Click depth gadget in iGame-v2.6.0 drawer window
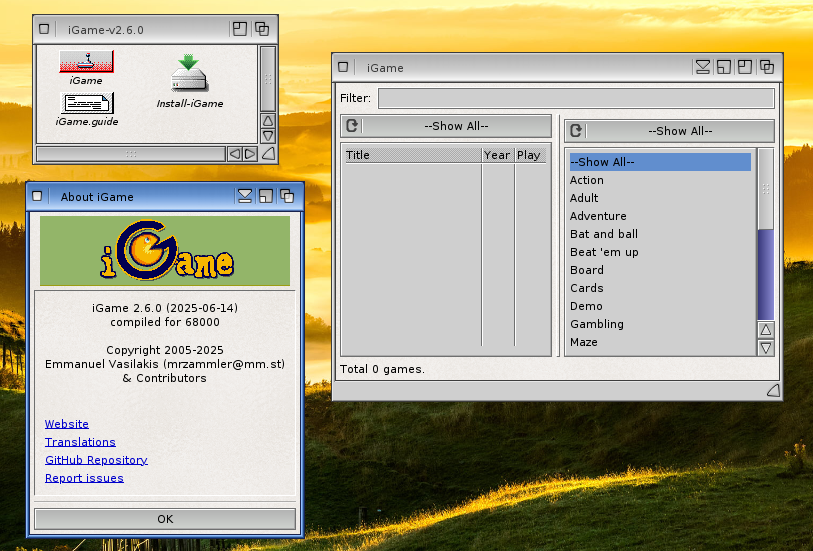Viewport: 813px width, 551px height. point(262,29)
